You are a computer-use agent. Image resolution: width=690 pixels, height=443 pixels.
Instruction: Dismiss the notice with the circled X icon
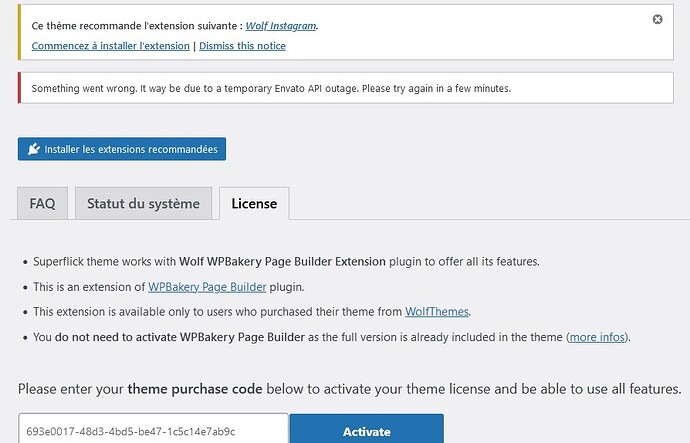(x=657, y=19)
